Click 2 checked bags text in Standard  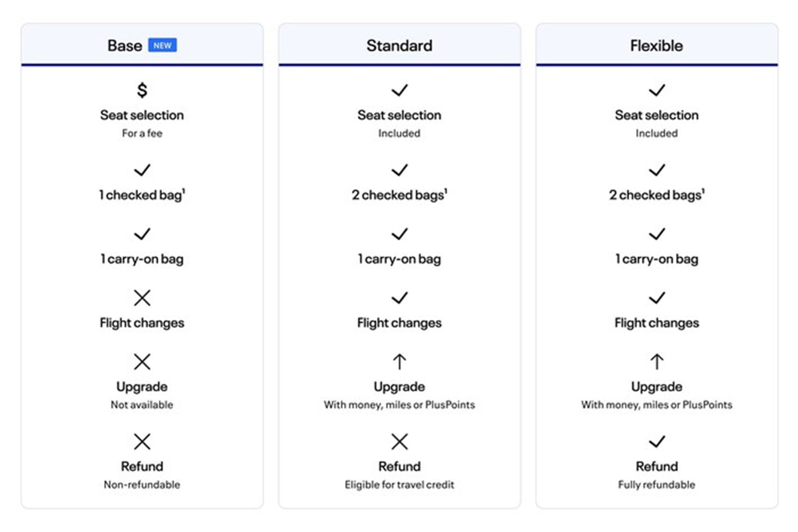[399, 195]
